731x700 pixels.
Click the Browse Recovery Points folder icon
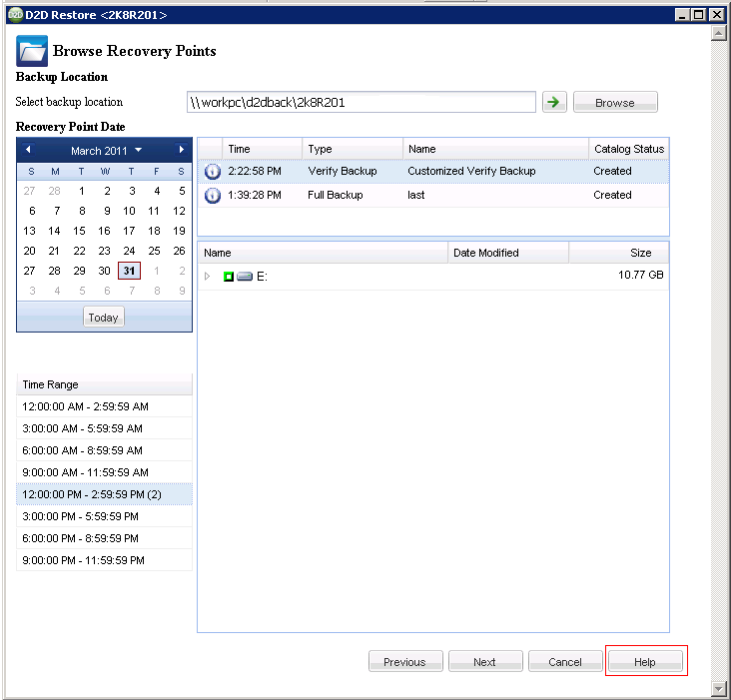point(31,51)
